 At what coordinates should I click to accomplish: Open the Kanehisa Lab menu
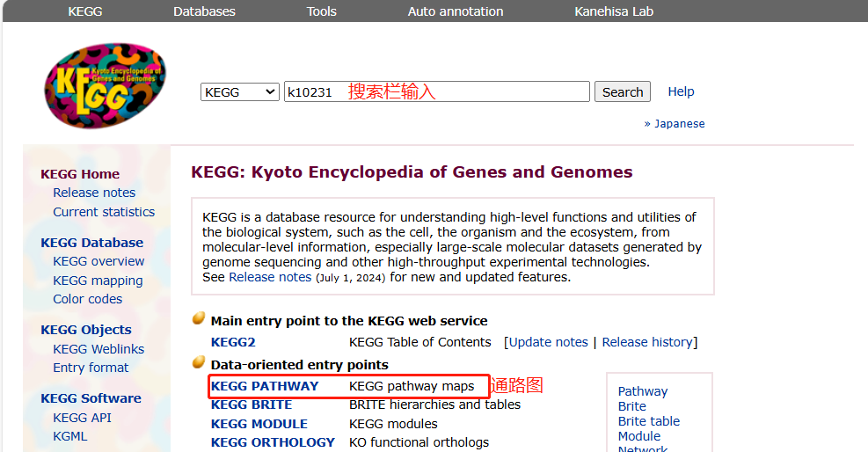(x=614, y=11)
